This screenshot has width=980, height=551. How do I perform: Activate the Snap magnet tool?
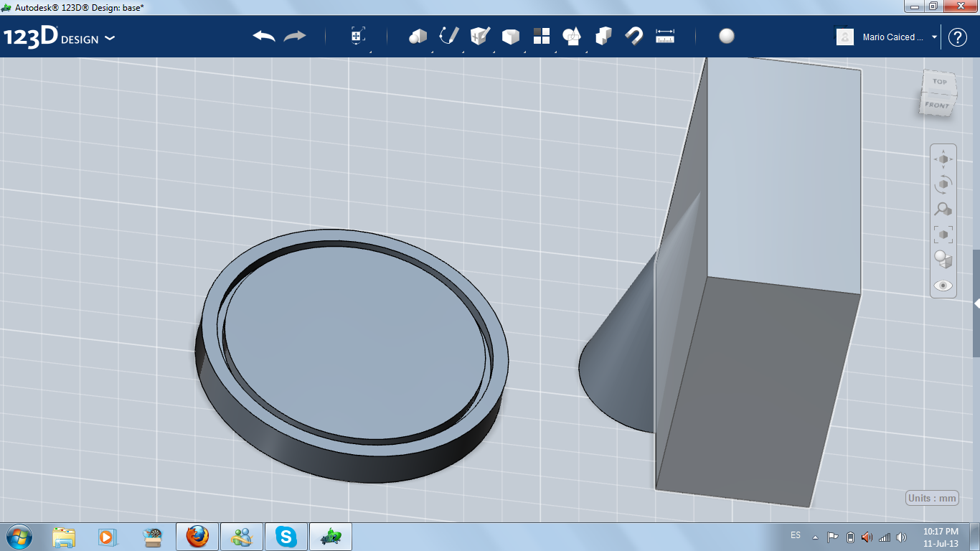(x=634, y=36)
